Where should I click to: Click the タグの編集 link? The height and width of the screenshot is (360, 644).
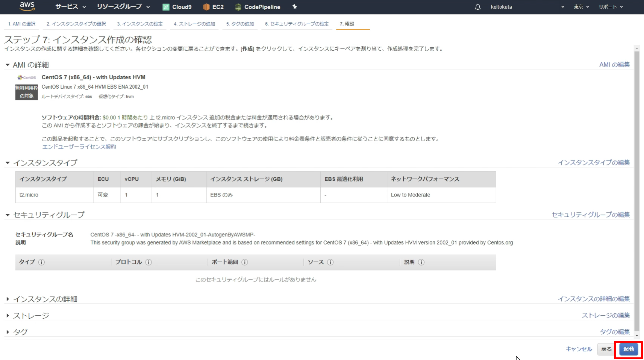(x=615, y=332)
